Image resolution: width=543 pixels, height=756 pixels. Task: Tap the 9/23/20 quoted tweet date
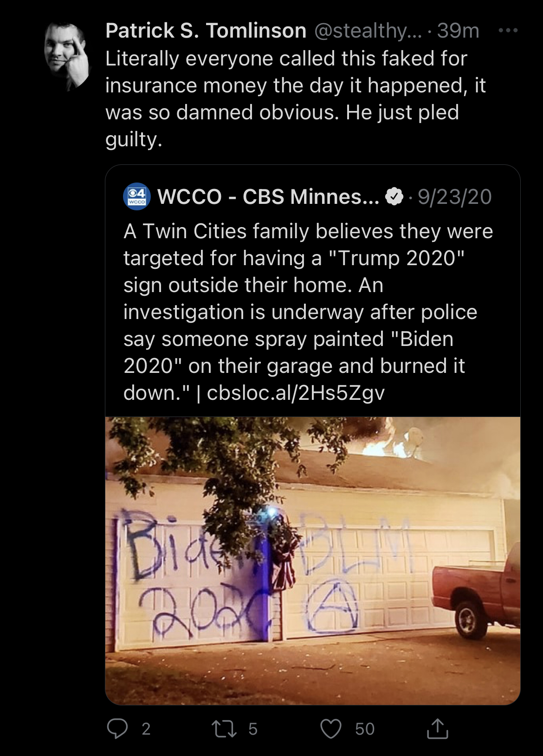[x=455, y=196]
